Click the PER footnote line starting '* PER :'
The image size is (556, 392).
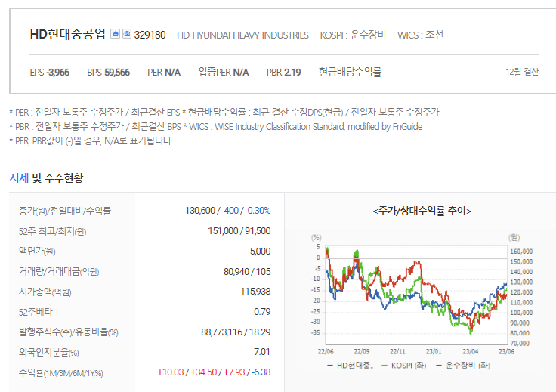[224, 113]
